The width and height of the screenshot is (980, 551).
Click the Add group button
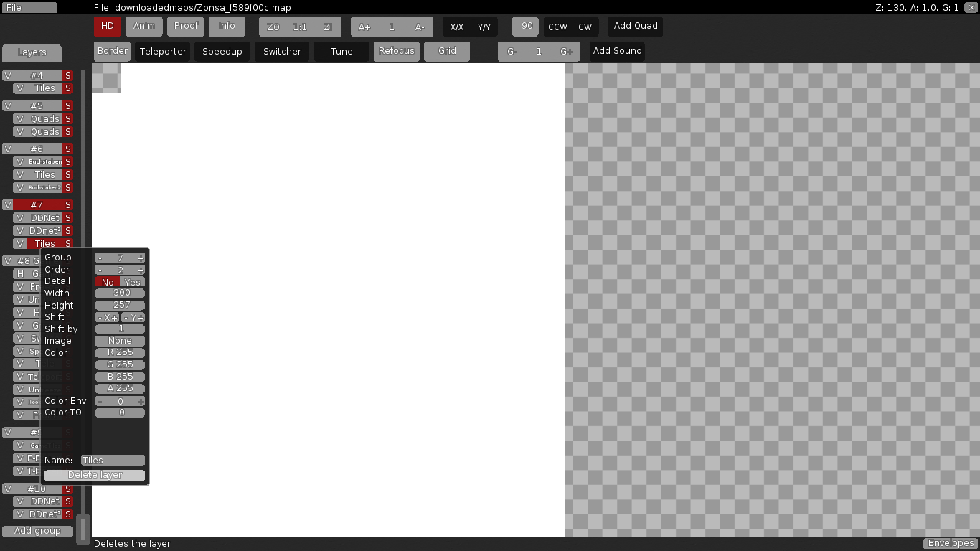click(37, 531)
